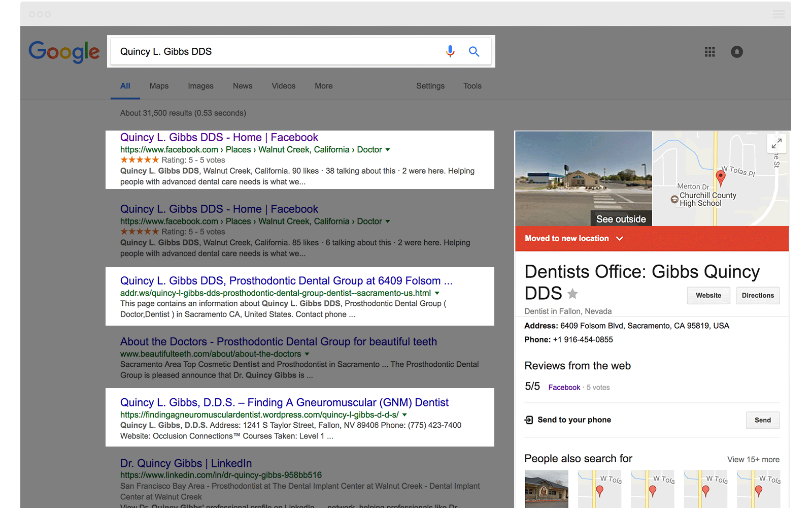Open the notifications bell icon
Image resolution: width=812 pixels, height=508 pixels.
click(737, 52)
